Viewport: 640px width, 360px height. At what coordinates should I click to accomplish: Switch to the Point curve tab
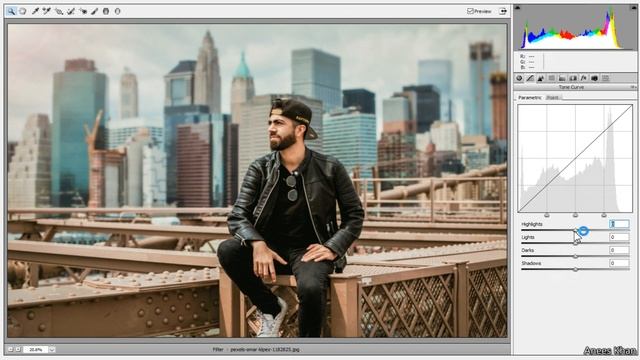point(553,98)
